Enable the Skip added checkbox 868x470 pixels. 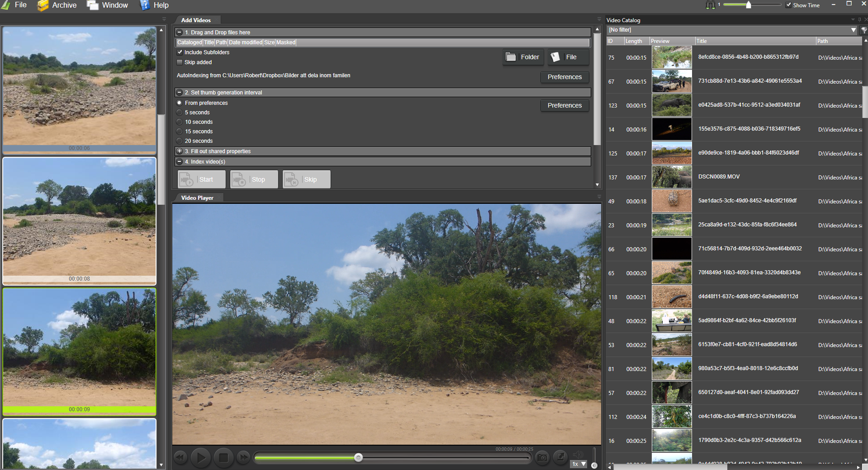click(x=180, y=62)
